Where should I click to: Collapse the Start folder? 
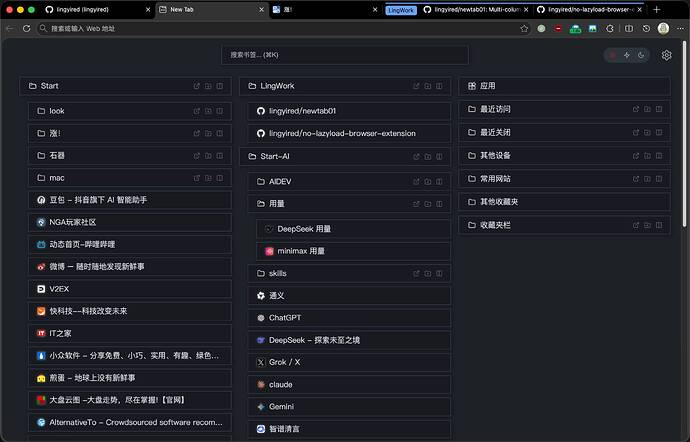125,86
